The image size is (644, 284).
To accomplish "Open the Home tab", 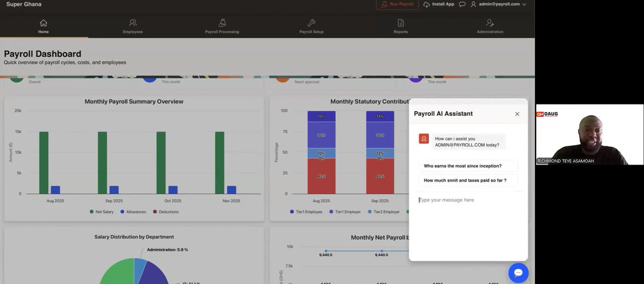I will [43, 26].
